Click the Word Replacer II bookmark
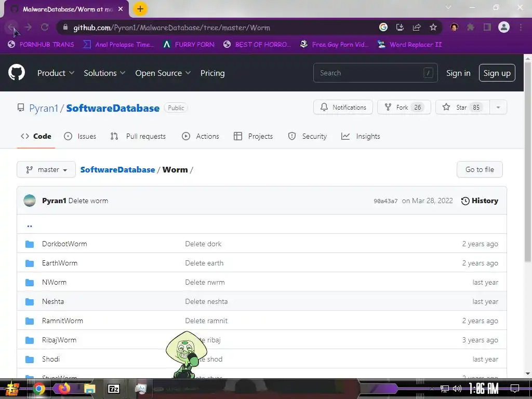 409,45
